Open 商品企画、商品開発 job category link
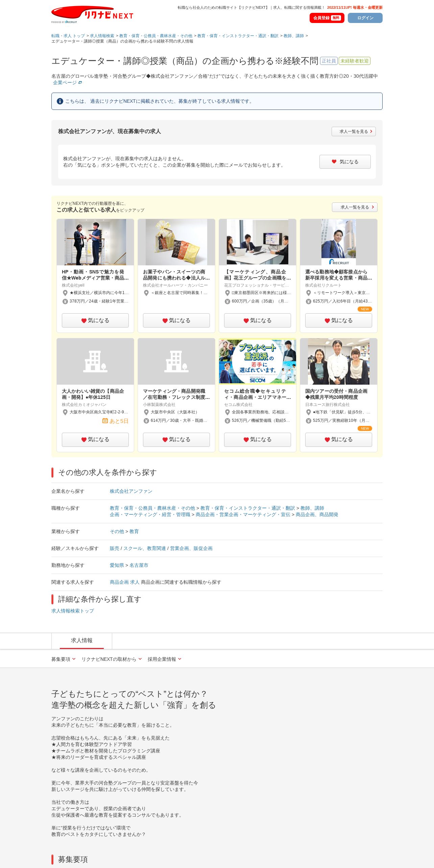 click(317, 514)
